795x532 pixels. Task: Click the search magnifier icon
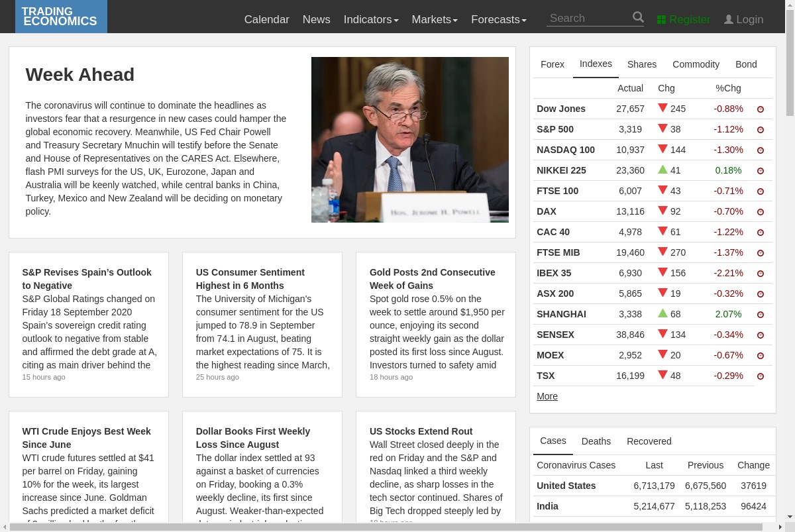tap(638, 17)
